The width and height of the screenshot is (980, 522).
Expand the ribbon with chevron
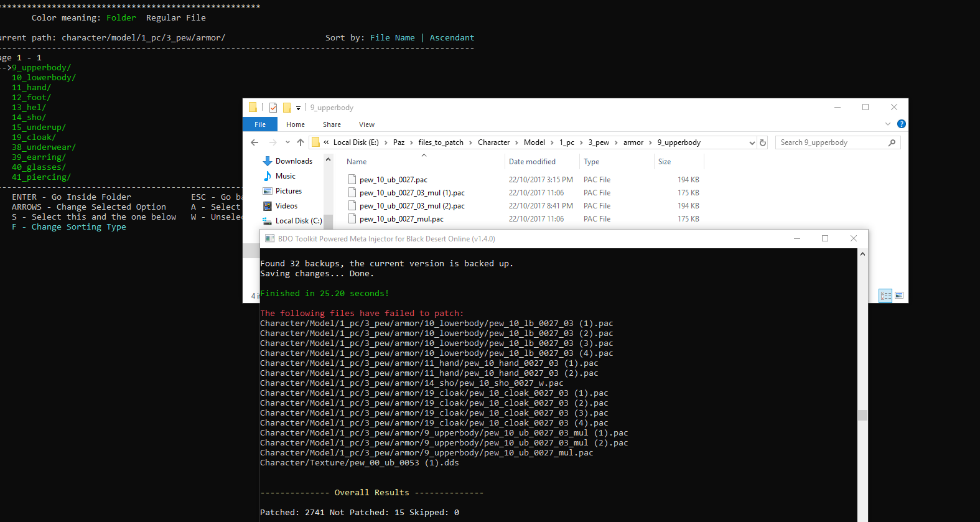click(888, 124)
